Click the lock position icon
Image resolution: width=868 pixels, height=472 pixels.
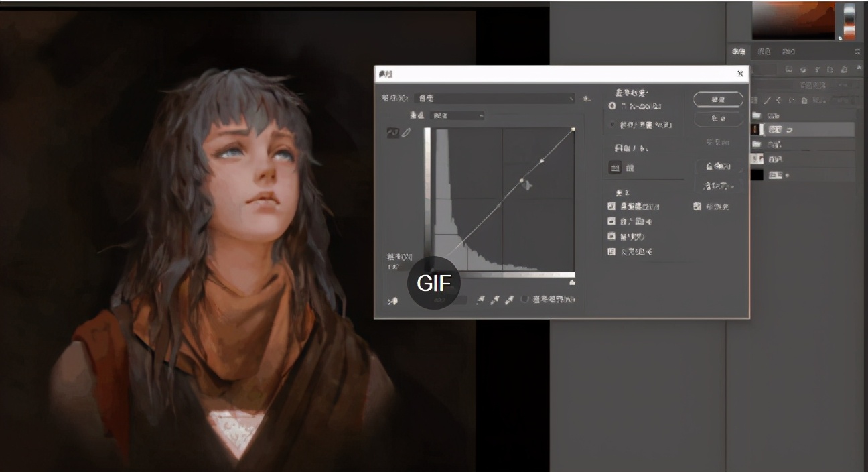coord(780,100)
